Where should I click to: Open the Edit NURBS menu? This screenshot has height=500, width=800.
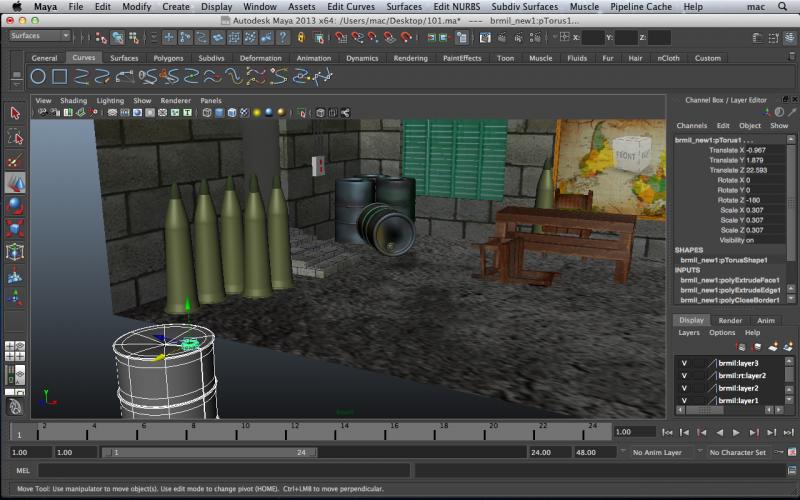pos(456,7)
